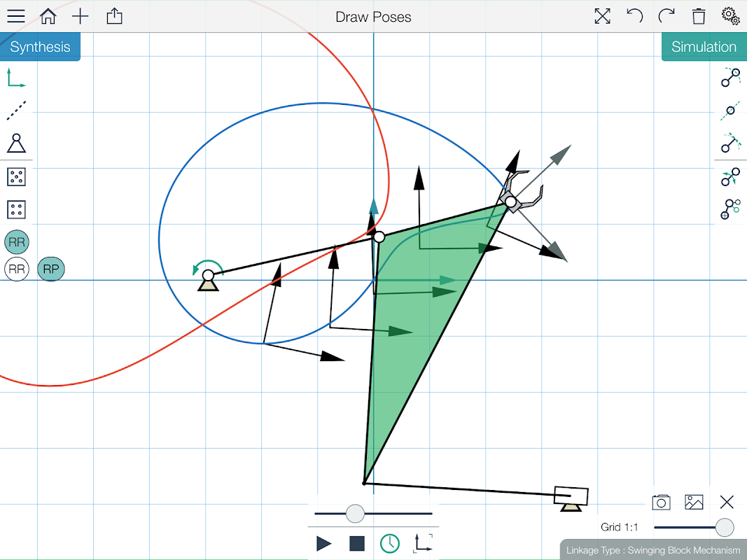Open the hamburger menu
Viewport: 747px width, 560px height.
coord(15,16)
